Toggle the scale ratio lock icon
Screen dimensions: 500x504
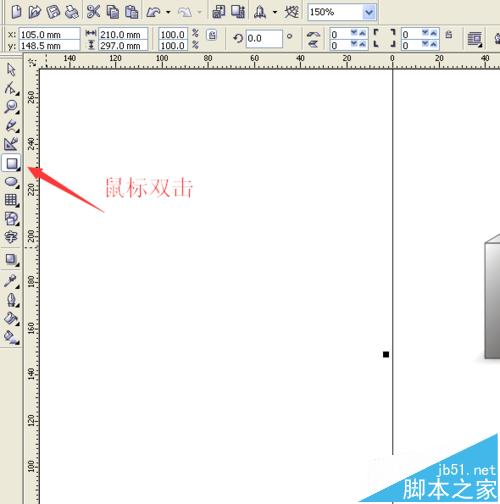(x=212, y=35)
